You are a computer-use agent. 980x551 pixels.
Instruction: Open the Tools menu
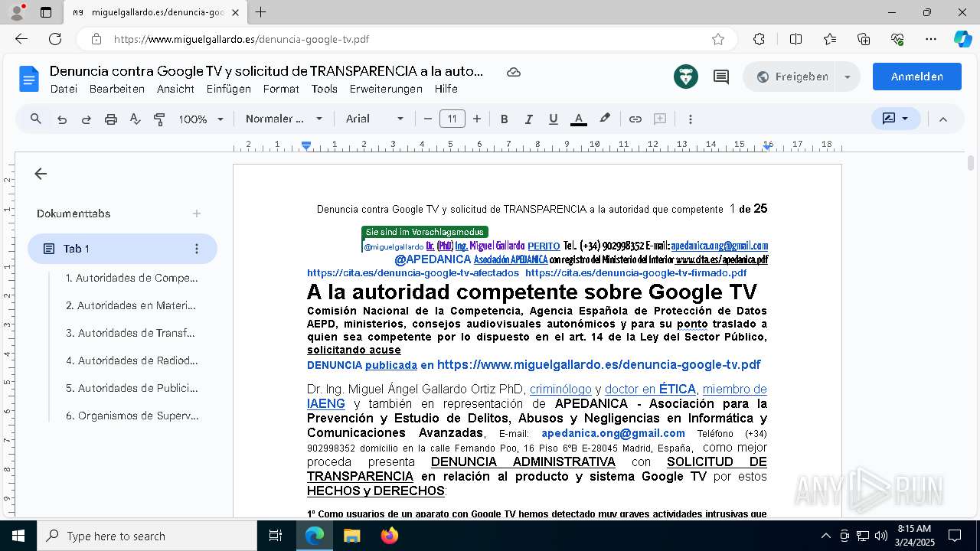coord(325,89)
